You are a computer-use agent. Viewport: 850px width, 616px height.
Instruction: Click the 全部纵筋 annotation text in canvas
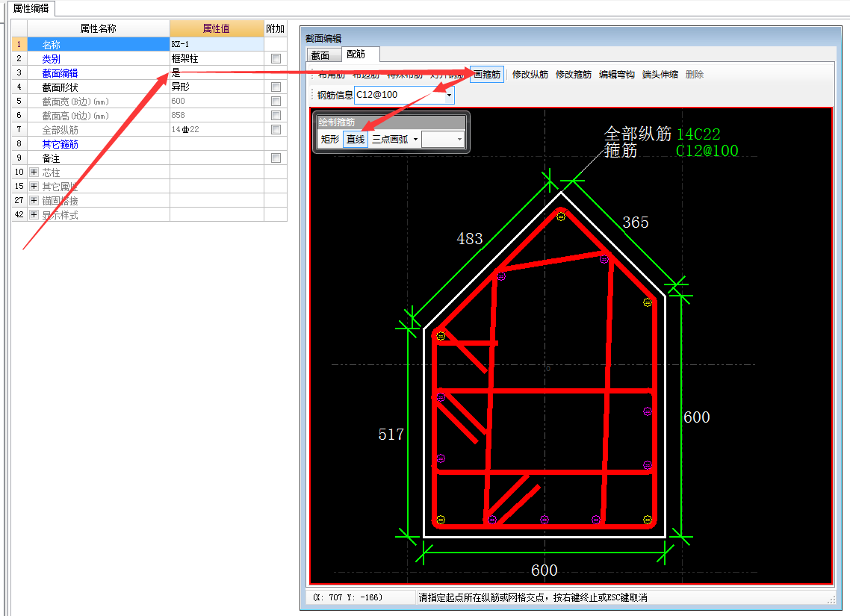[638, 133]
